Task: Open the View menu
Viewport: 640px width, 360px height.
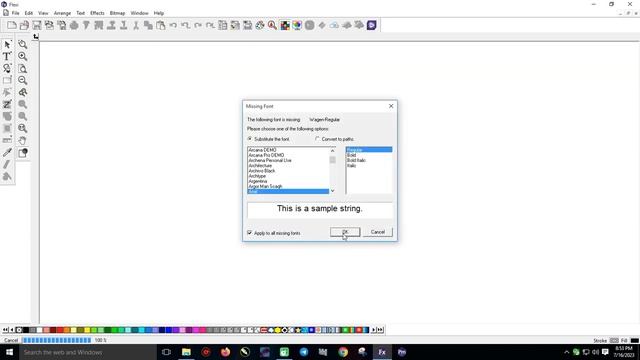Action: point(43,13)
